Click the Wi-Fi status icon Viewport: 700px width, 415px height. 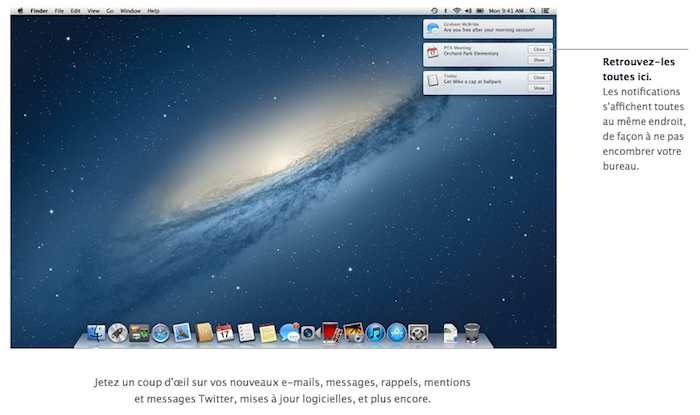point(457,10)
